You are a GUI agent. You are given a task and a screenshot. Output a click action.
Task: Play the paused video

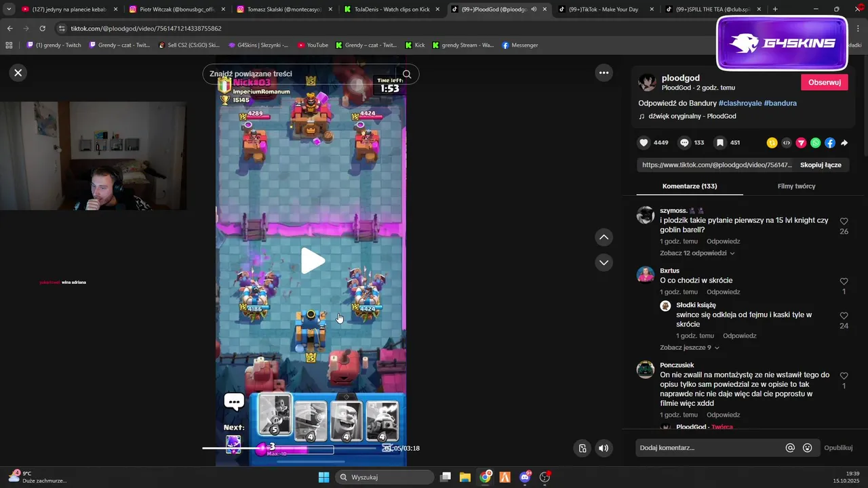pos(312,261)
